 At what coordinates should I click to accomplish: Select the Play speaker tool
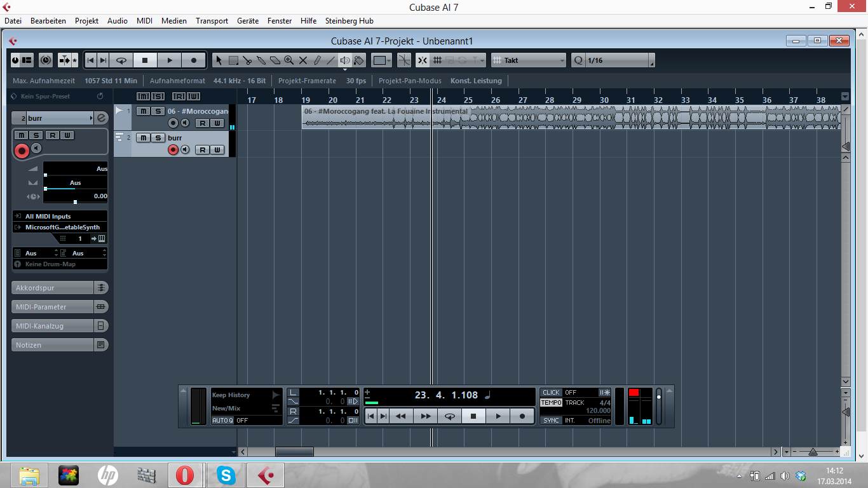[x=345, y=60]
